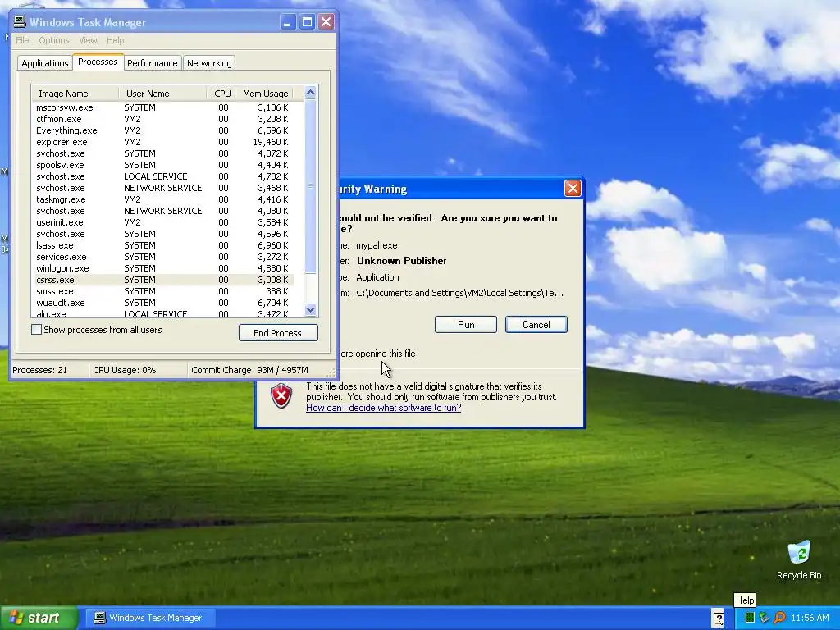
Task: Click the End Process button
Action: pos(278,333)
